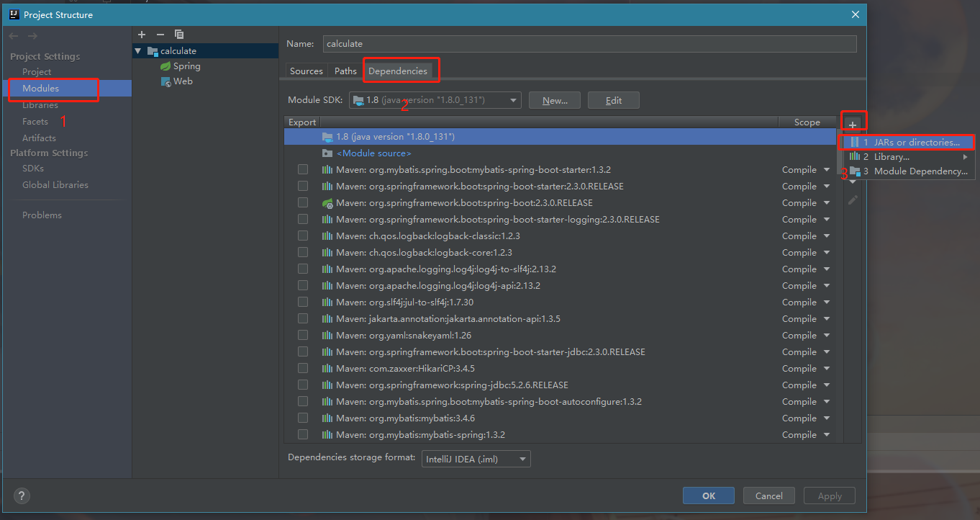Click the Edit SDK button
The width and height of the screenshot is (980, 520).
[614, 101]
